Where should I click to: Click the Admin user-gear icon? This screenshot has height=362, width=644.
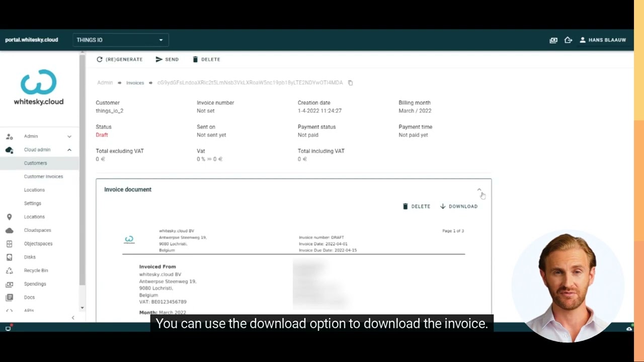coord(9,136)
